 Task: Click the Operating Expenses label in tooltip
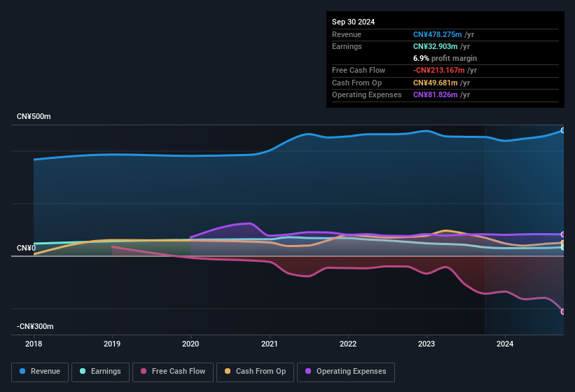point(367,95)
